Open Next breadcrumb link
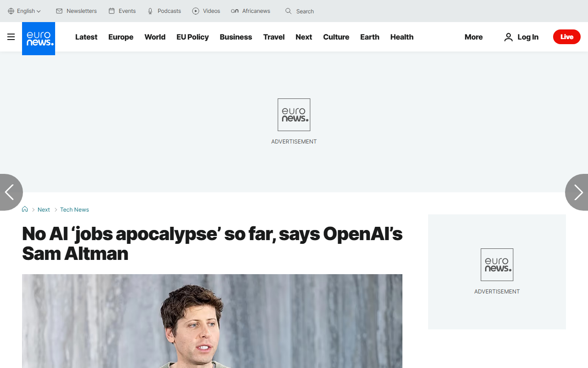The width and height of the screenshot is (588, 368). (x=44, y=209)
